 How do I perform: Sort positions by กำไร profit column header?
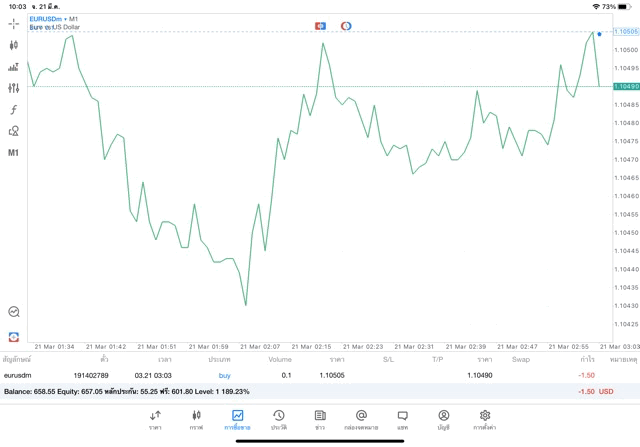click(x=588, y=358)
